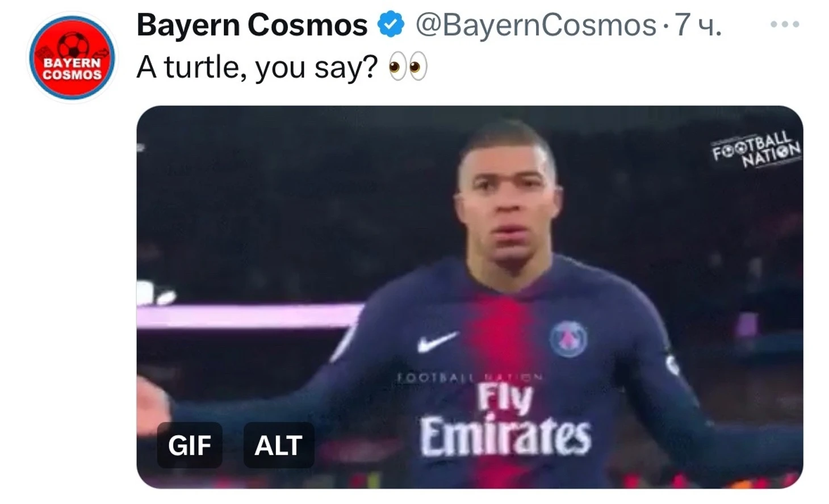The width and height of the screenshot is (829, 504).
Task: Open the three-dot more options menu
Action: pyautogui.click(x=785, y=24)
